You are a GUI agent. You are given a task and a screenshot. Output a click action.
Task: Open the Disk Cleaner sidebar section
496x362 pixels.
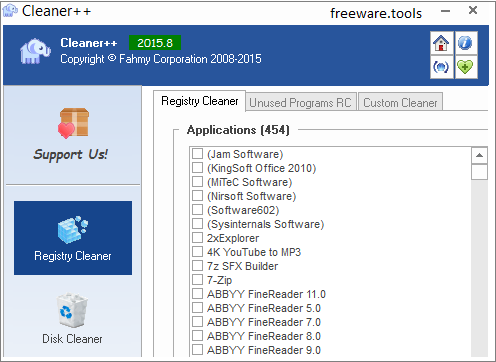pos(72,318)
